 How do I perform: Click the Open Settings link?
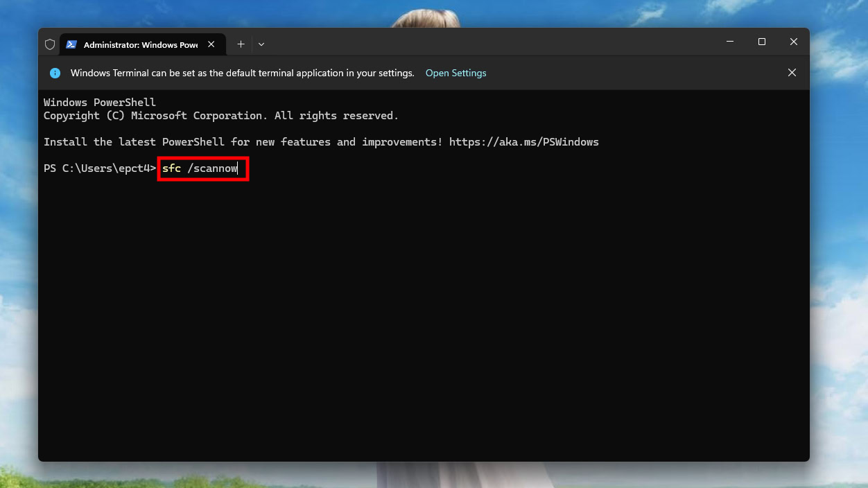(456, 73)
